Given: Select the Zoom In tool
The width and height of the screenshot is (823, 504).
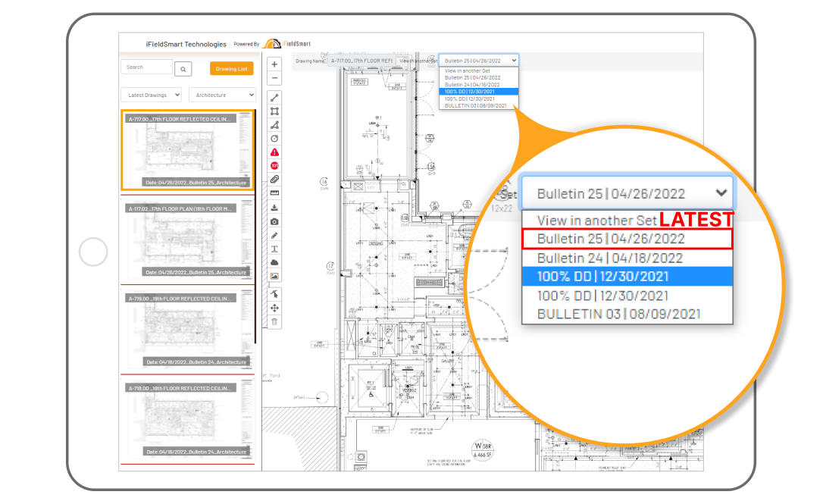Looking at the screenshot, I should (274, 64).
